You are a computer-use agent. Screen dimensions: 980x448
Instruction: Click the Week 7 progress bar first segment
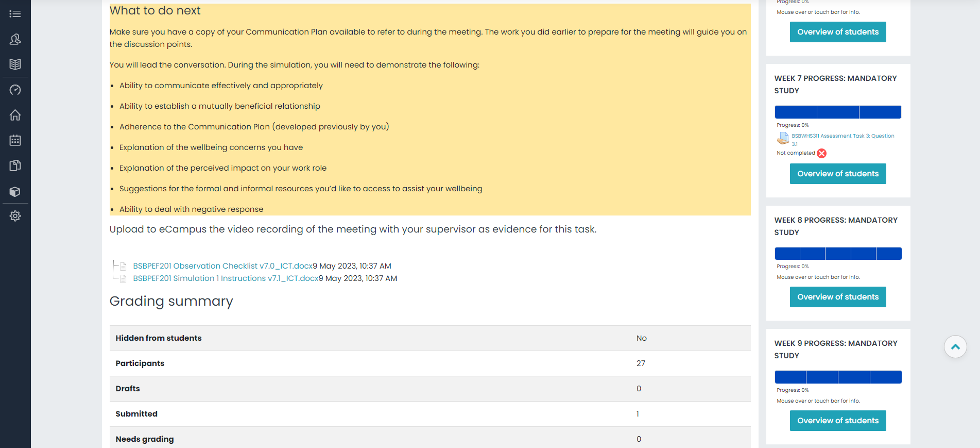(x=796, y=112)
